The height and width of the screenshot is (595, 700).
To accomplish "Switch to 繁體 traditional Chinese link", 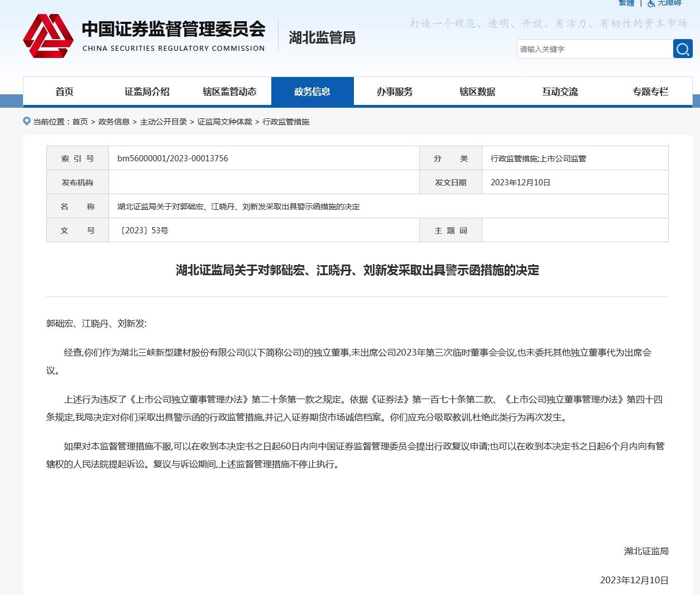I will tap(626, 3).
